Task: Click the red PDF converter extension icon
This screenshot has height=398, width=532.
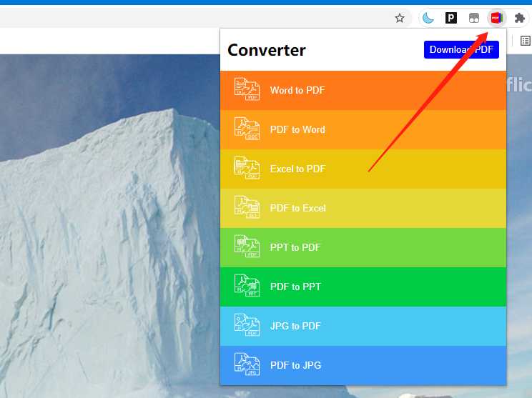Action: tap(496, 18)
